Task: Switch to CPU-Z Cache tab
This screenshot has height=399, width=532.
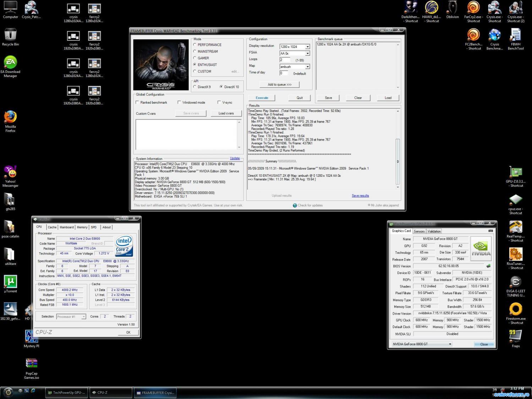Action: click(52, 227)
